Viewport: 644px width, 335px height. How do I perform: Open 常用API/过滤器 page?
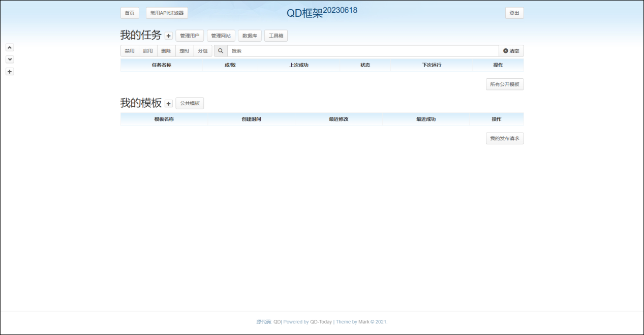tap(167, 13)
